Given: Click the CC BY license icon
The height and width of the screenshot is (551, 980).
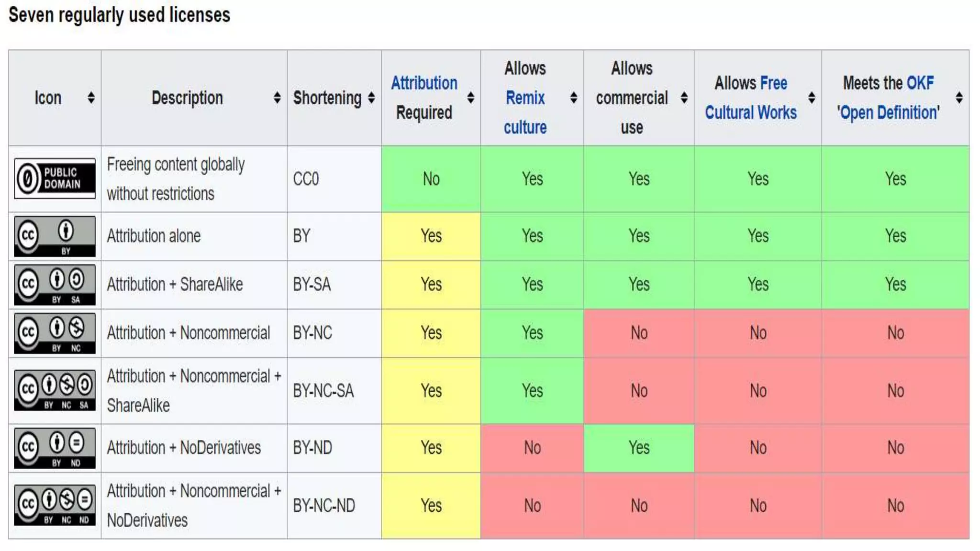Looking at the screenshot, I should pyautogui.click(x=55, y=236).
